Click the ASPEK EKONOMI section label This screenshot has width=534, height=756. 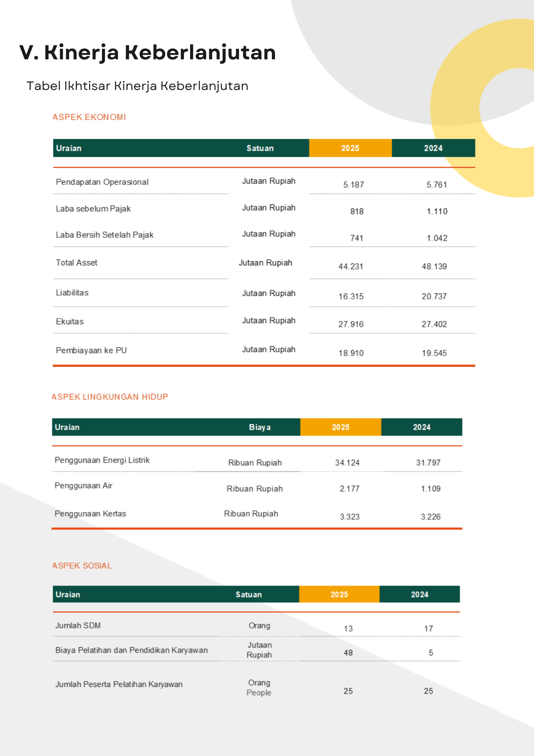pos(89,117)
